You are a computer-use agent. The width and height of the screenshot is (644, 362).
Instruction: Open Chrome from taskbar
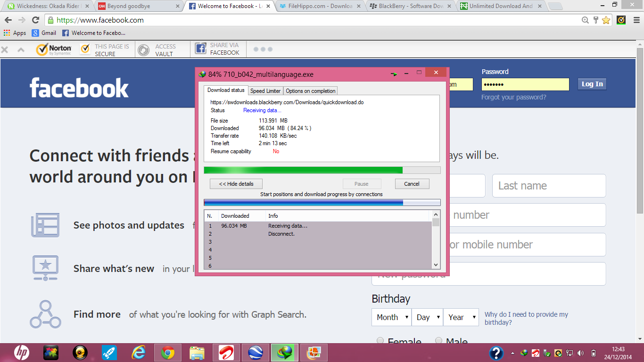(168, 353)
